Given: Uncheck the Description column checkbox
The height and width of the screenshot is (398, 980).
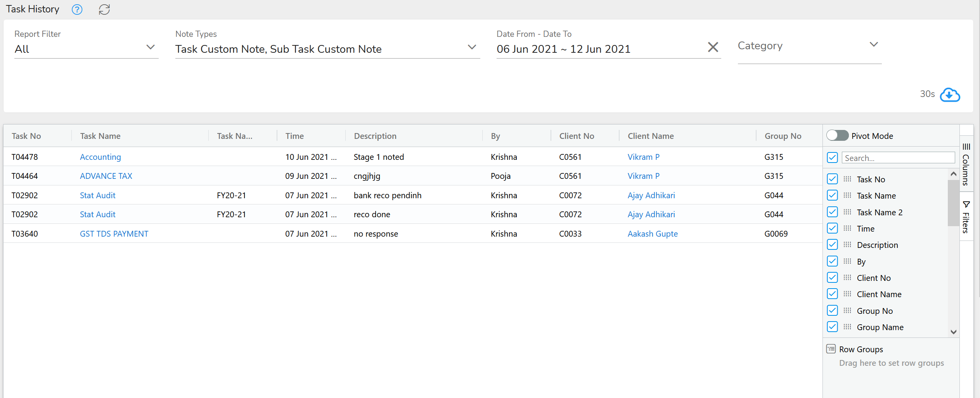Looking at the screenshot, I should tap(832, 244).
